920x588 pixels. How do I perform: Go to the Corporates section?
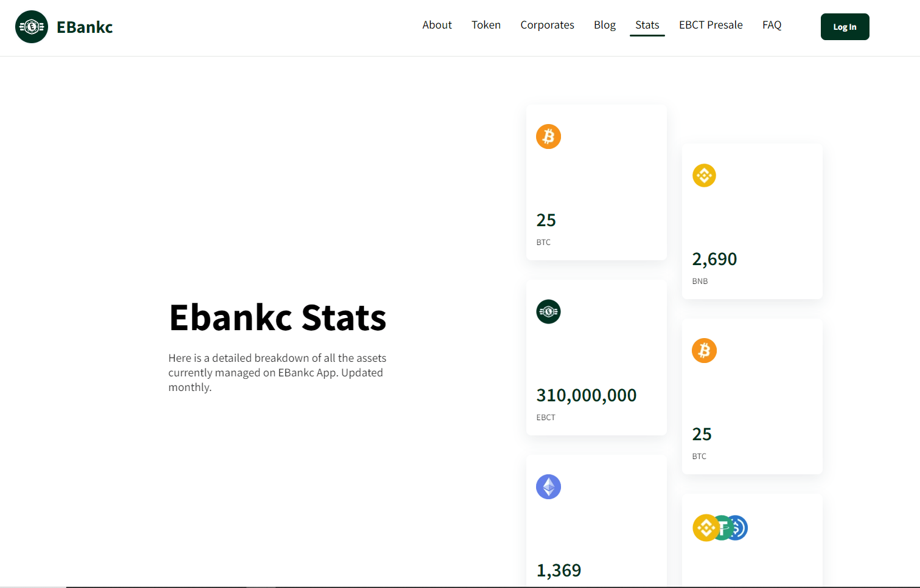pos(547,25)
